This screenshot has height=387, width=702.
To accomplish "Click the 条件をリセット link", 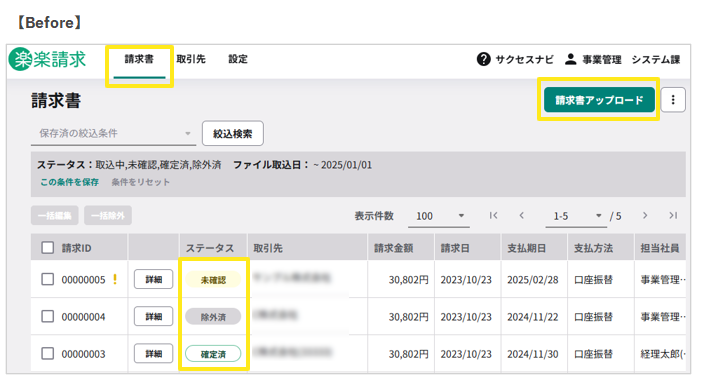I will click(x=141, y=182).
